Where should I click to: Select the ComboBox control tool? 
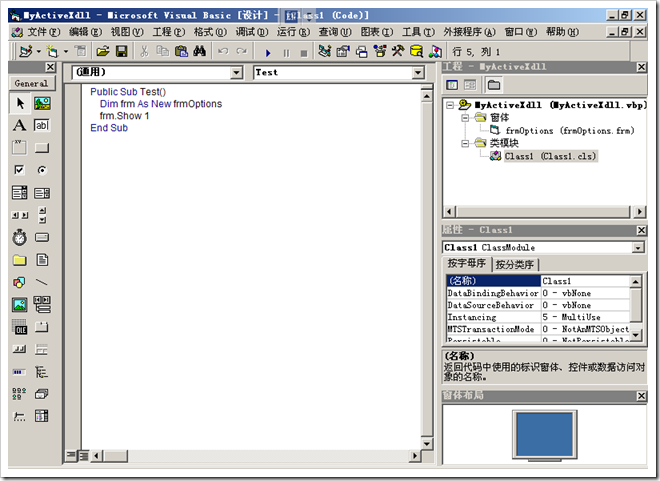coord(19,193)
